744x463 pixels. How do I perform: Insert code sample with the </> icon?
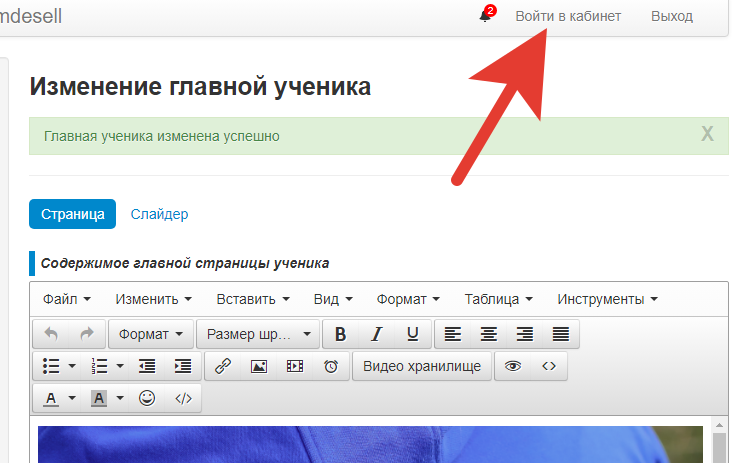(183, 398)
